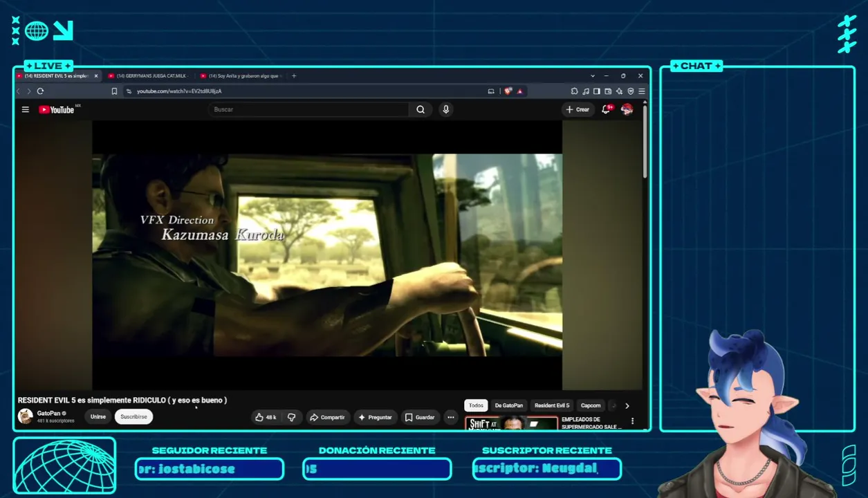Screen dimensions: 868x498
Task: Select the Capcom filter chip
Action: click(591, 405)
